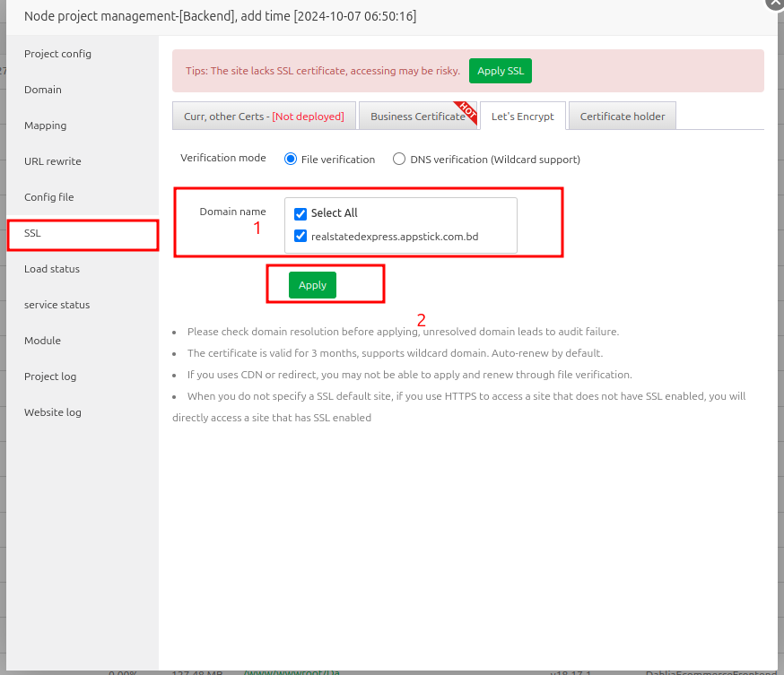View Load status page
784x675 pixels.
(x=52, y=269)
